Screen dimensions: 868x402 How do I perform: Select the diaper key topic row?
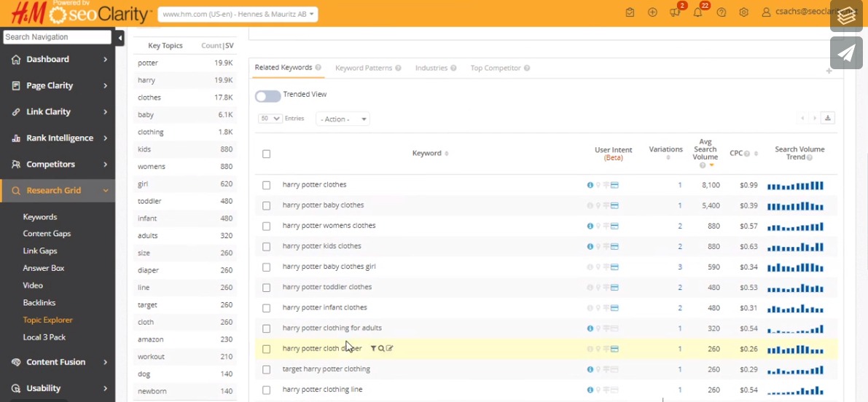pos(185,270)
